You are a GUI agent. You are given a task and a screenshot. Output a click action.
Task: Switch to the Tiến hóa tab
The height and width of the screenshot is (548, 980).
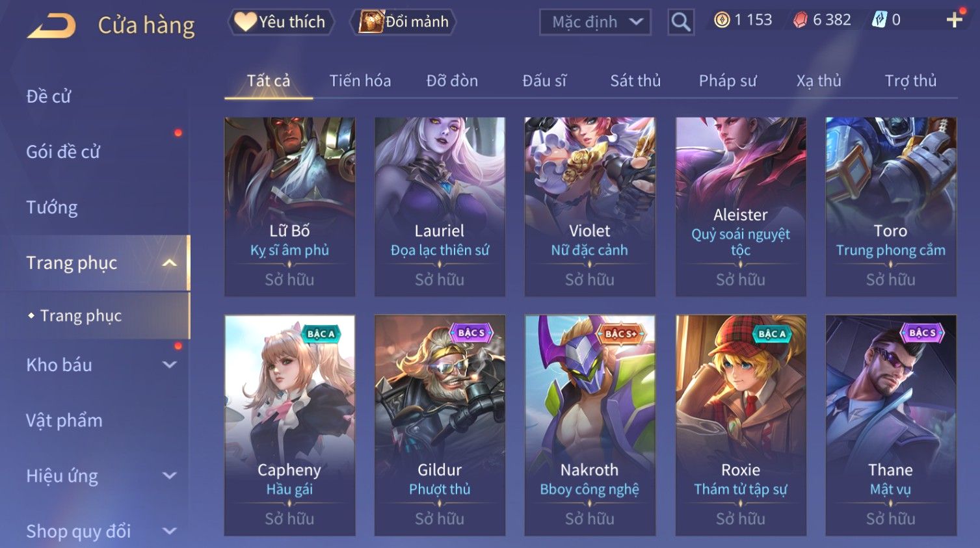coord(360,81)
